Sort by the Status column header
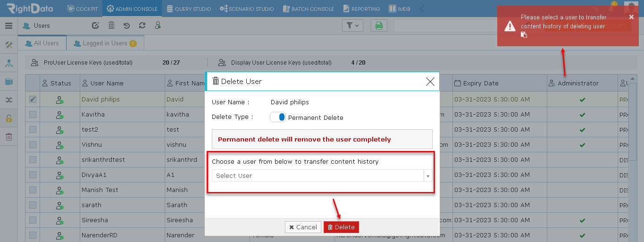The height and width of the screenshot is (242, 644). pyautogui.click(x=60, y=83)
